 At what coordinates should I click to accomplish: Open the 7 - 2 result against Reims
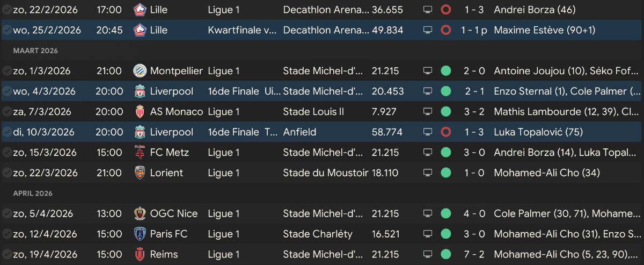click(x=474, y=255)
